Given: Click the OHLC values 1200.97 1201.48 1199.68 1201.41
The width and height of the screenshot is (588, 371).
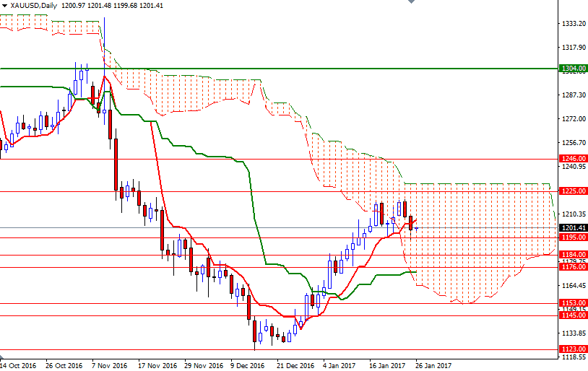Looking at the screenshot, I should (x=112, y=6).
